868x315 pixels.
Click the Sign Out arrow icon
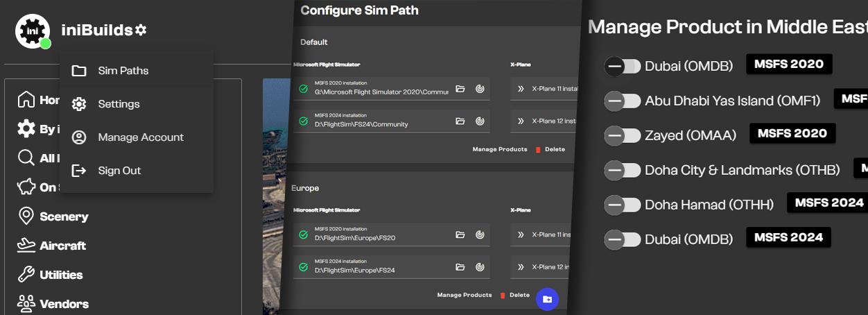coord(79,171)
